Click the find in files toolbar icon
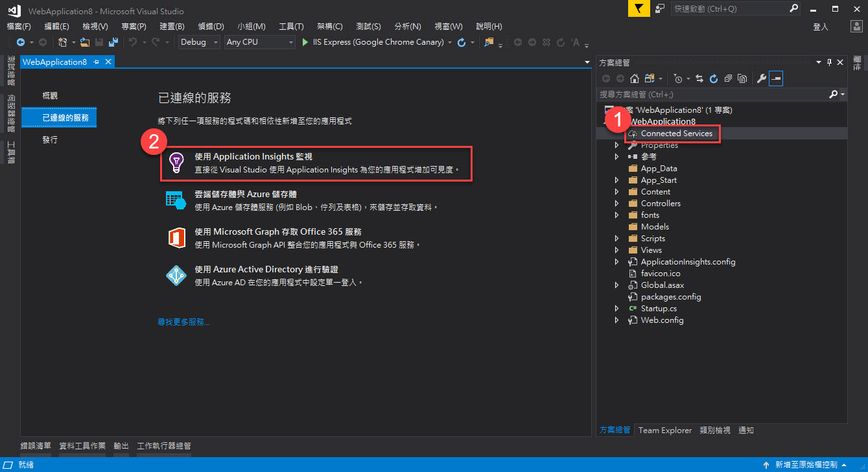 pyautogui.click(x=489, y=42)
